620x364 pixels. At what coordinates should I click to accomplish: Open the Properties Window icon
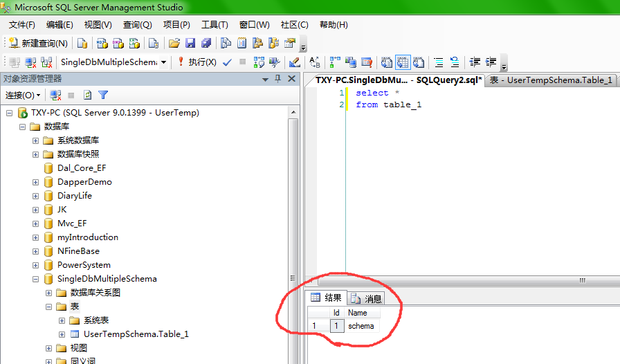click(x=290, y=43)
